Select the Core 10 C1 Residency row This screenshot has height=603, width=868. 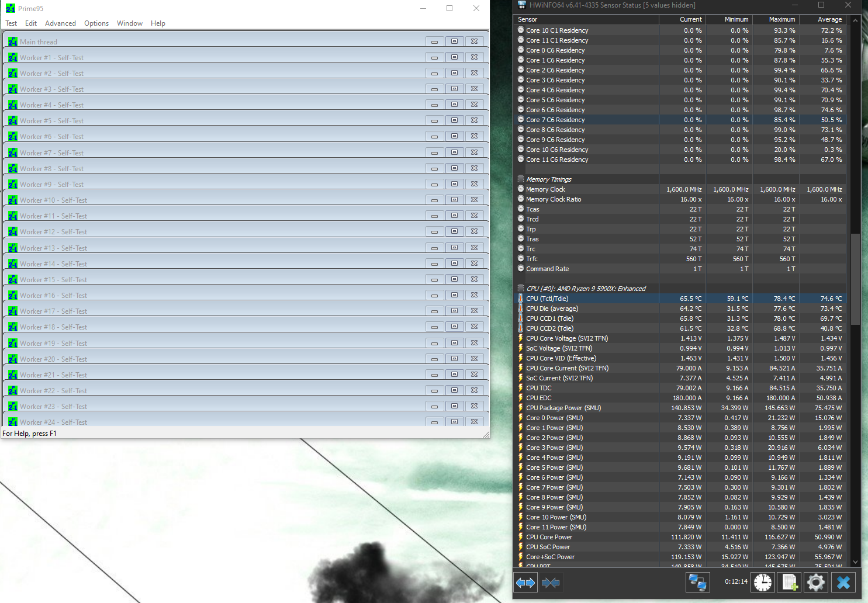pyautogui.click(x=680, y=30)
